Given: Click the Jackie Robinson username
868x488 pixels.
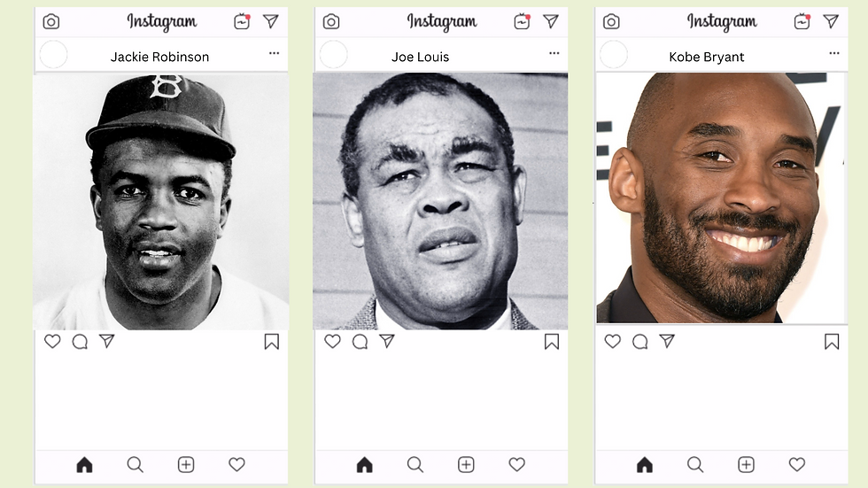Looking at the screenshot, I should [160, 57].
